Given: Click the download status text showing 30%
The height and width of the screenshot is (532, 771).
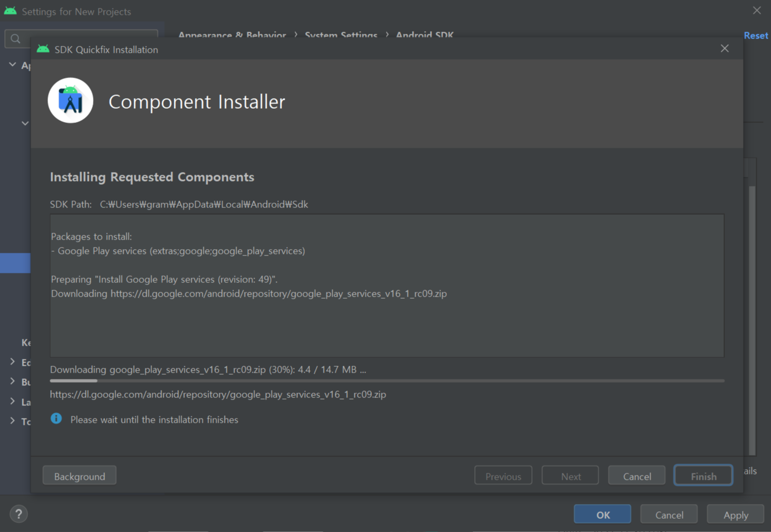Looking at the screenshot, I should [208, 369].
